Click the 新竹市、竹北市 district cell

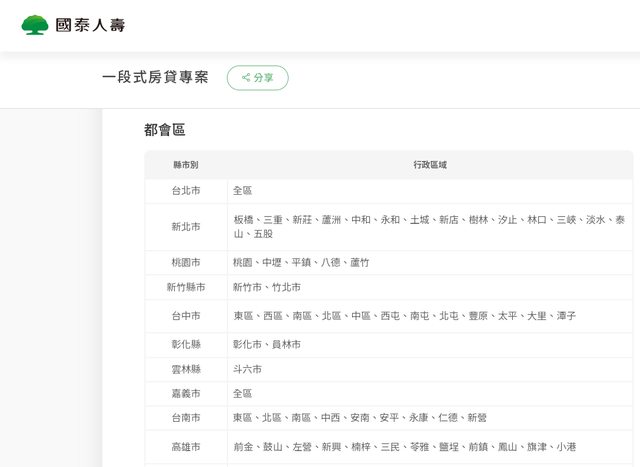tap(266, 287)
